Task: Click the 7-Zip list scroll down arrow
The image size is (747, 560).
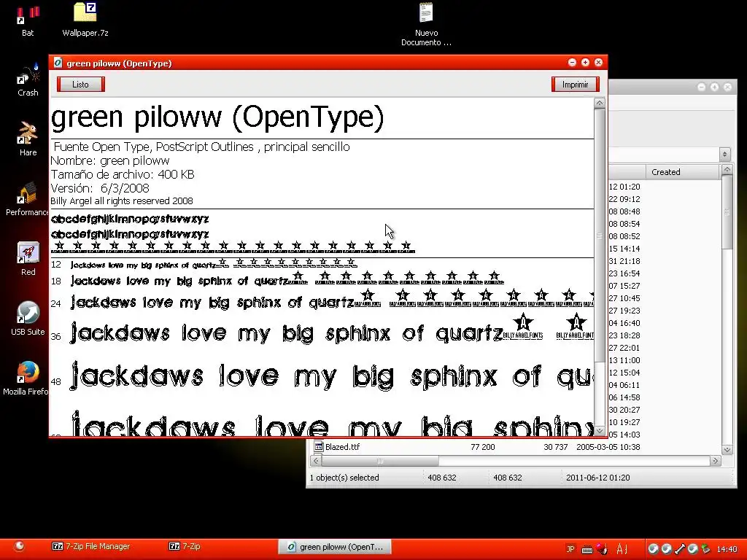Action: click(727, 449)
